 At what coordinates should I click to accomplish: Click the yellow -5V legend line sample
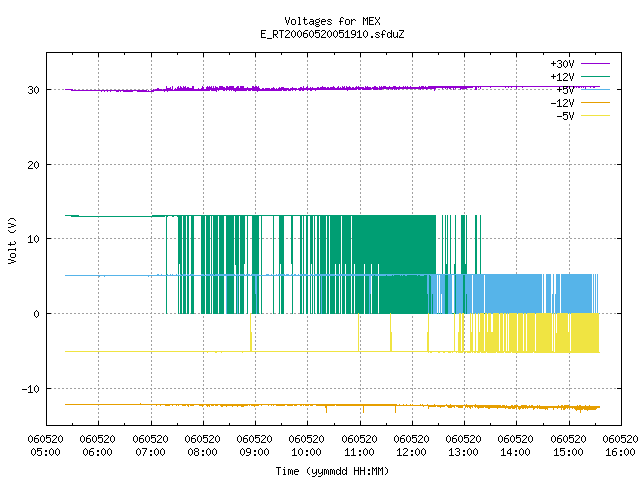tap(595, 116)
